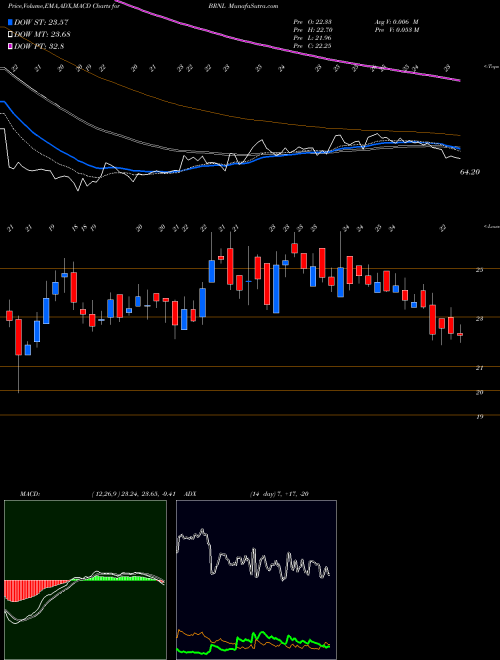Click the 'ADX' panel label
This screenshot has height=660, width=500.
[x=191, y=494]
